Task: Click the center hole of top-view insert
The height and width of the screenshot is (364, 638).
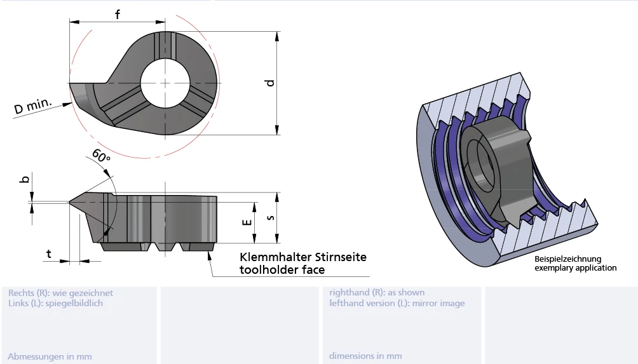Action: (x=165, y=83)
